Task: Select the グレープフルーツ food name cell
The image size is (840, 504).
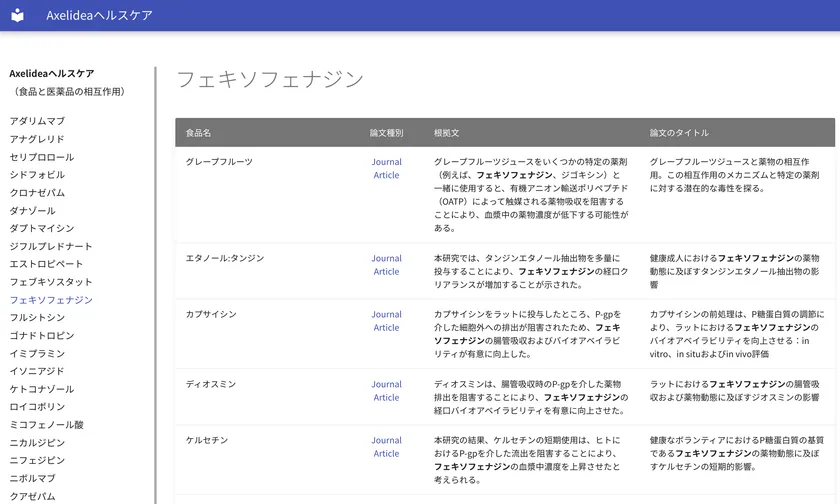Action: 219,162
